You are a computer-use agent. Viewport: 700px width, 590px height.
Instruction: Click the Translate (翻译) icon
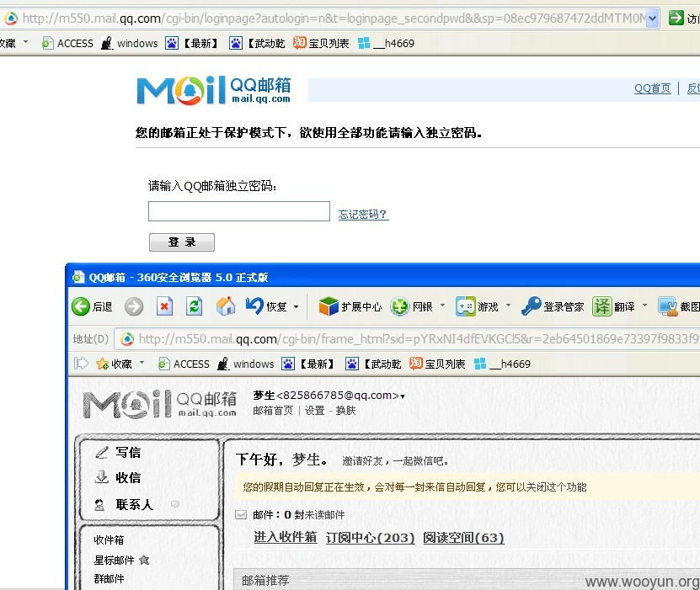[601, 307]
